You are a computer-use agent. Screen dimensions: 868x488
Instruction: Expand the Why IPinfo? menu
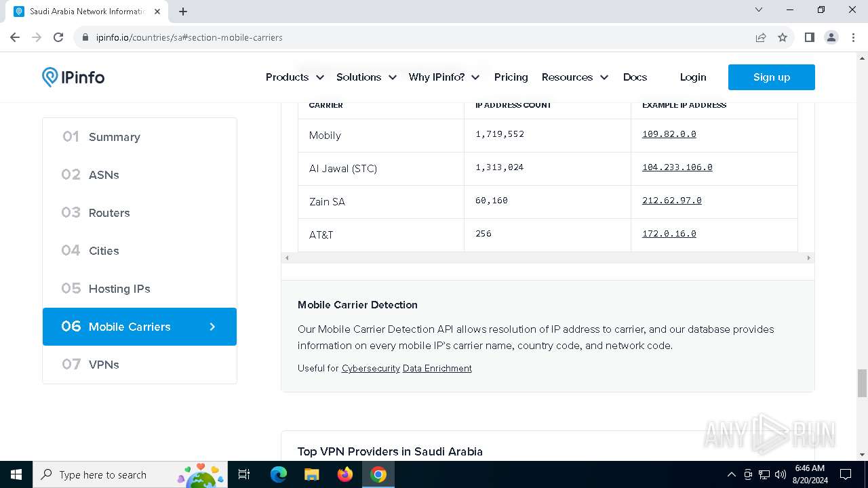tap(444, 77)
